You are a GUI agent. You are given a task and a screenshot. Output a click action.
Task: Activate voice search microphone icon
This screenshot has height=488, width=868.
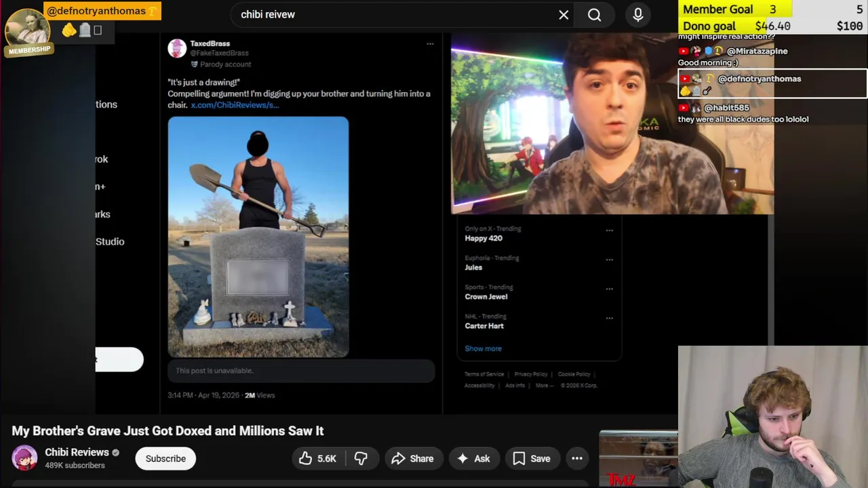pos(638,14)
